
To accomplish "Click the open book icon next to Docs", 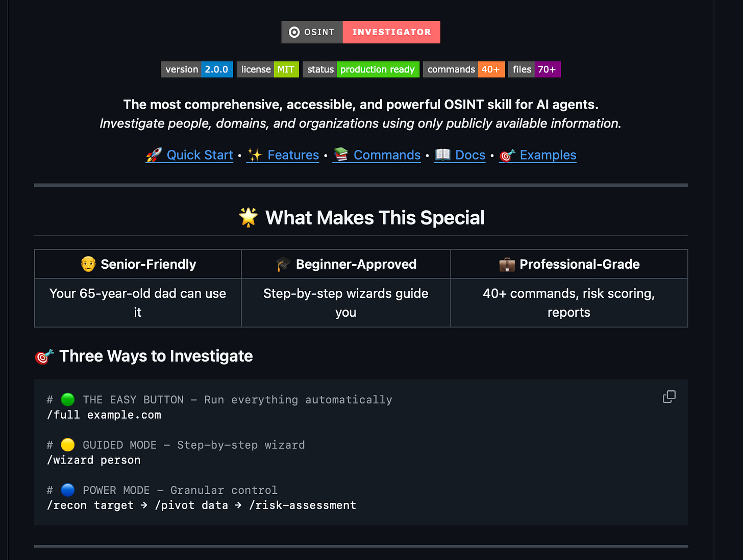I will pos(443,155).
